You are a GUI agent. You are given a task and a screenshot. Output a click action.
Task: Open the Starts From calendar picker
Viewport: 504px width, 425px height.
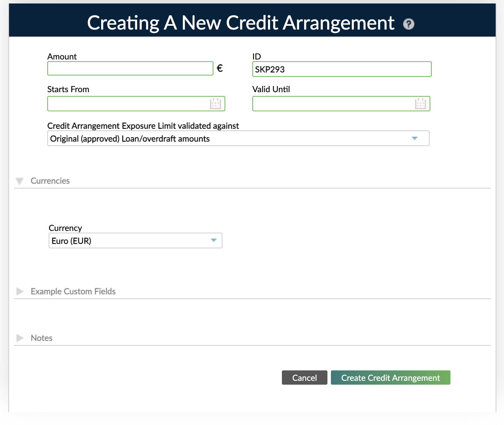point(215,103)
